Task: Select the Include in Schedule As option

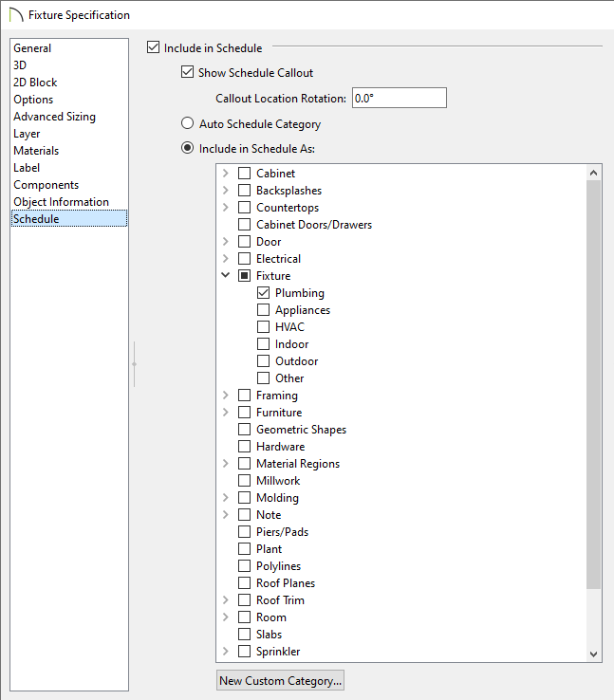Action: 187,149
